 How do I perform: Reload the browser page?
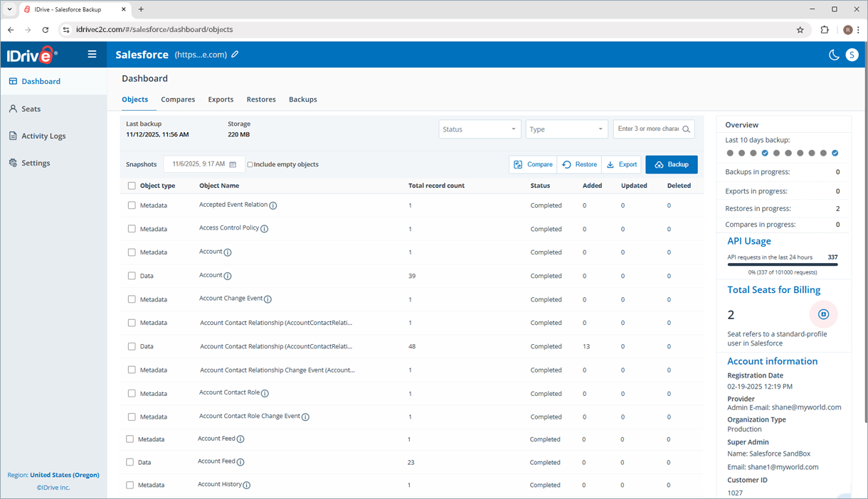(x=46, y=30)
